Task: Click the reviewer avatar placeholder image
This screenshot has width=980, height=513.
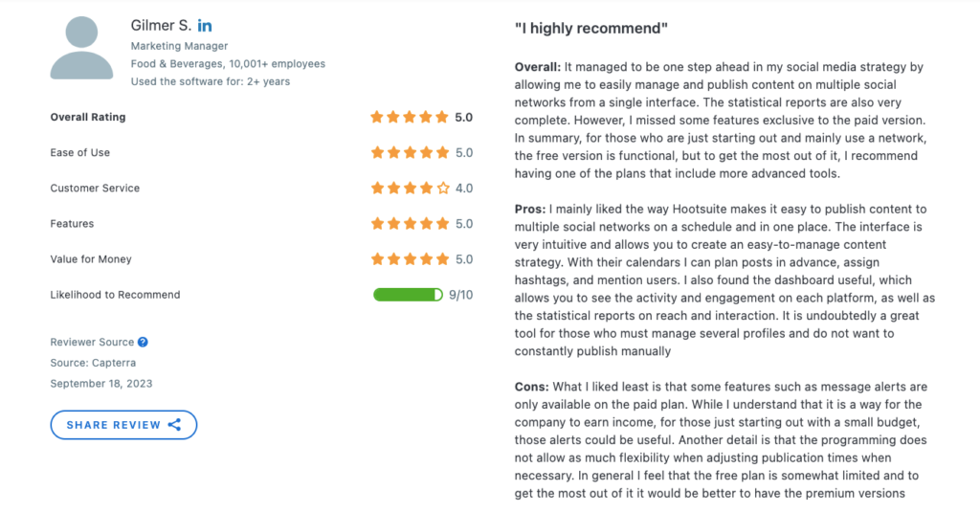Action: [x=82, y=48]
